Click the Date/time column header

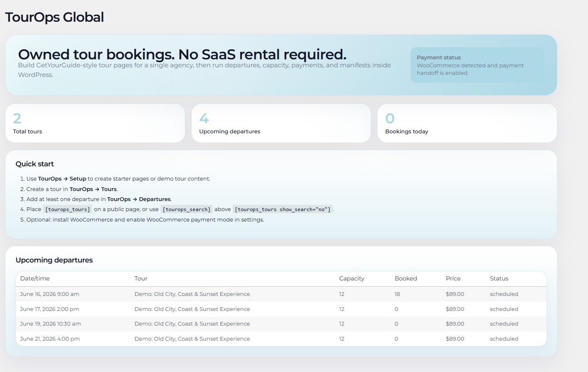(x=35, y=278)
